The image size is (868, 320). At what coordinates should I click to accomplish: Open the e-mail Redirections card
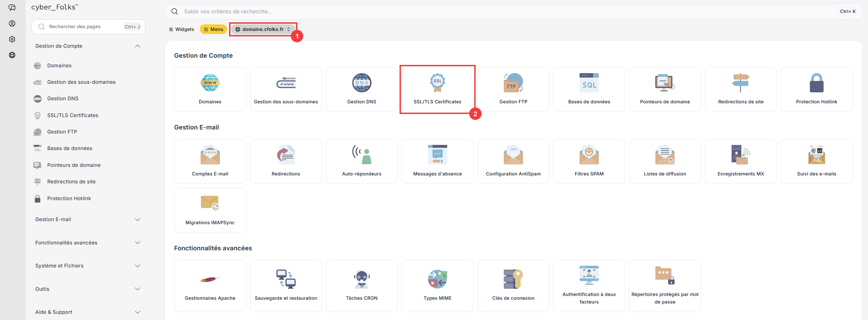pyautogui.click(x=286, y=161)
